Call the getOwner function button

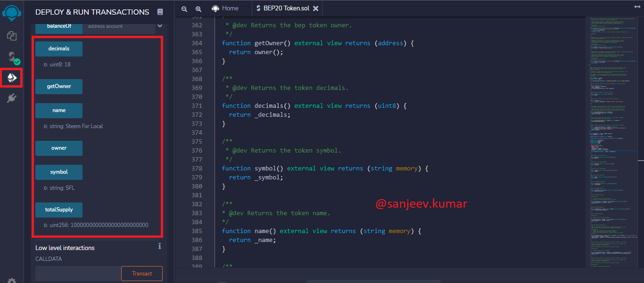coord(59,87)
